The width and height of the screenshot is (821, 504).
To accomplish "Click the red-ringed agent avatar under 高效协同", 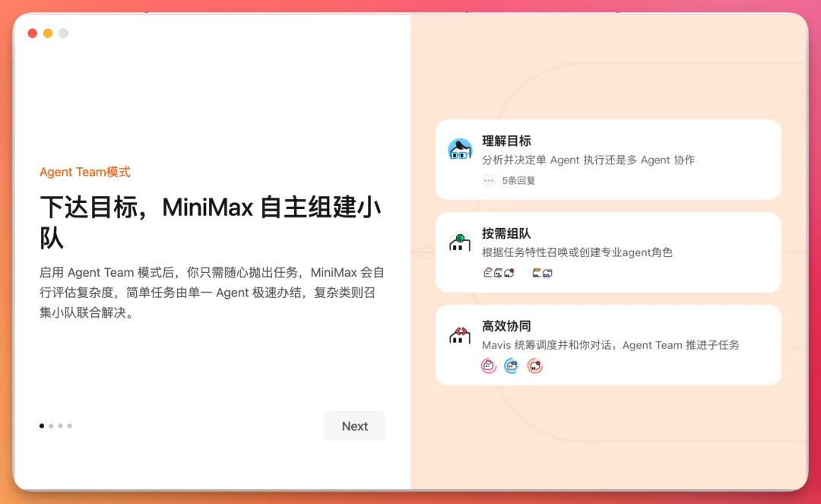I will (x=534, y=366).
